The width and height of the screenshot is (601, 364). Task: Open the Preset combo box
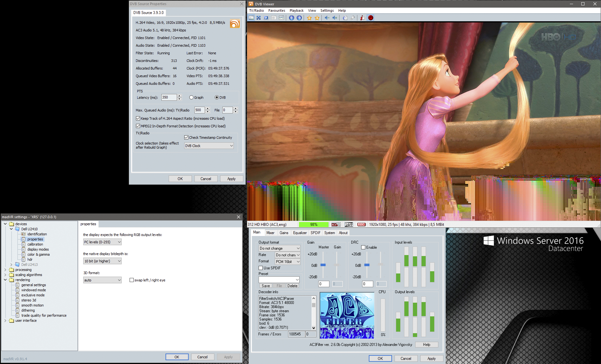click(279, 280)
